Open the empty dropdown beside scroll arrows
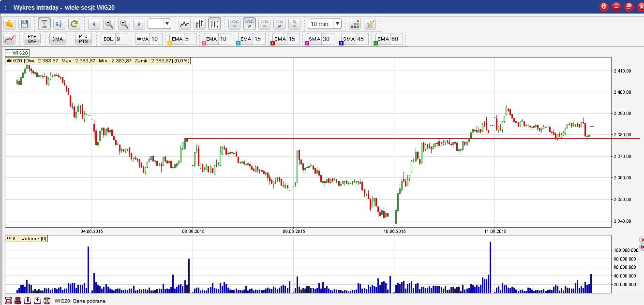The height and width of the screenshot is (305, 644). click(x=167, y=24)
